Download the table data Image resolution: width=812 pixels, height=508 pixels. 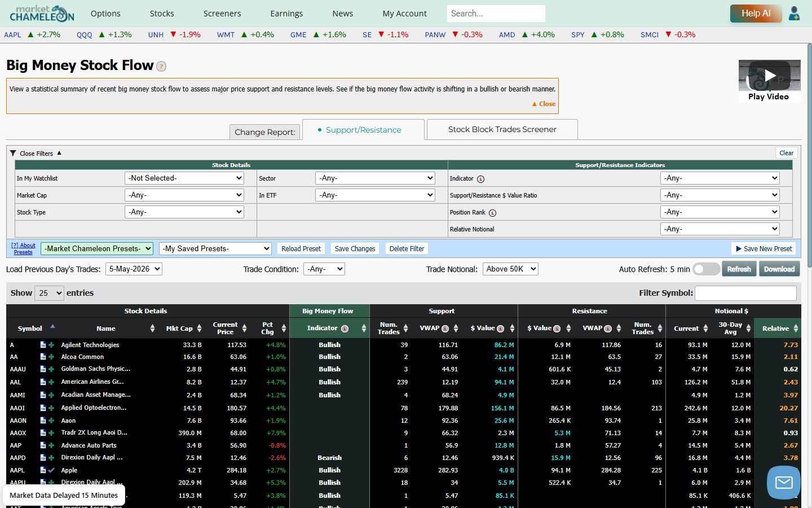(x=779, y=269)
